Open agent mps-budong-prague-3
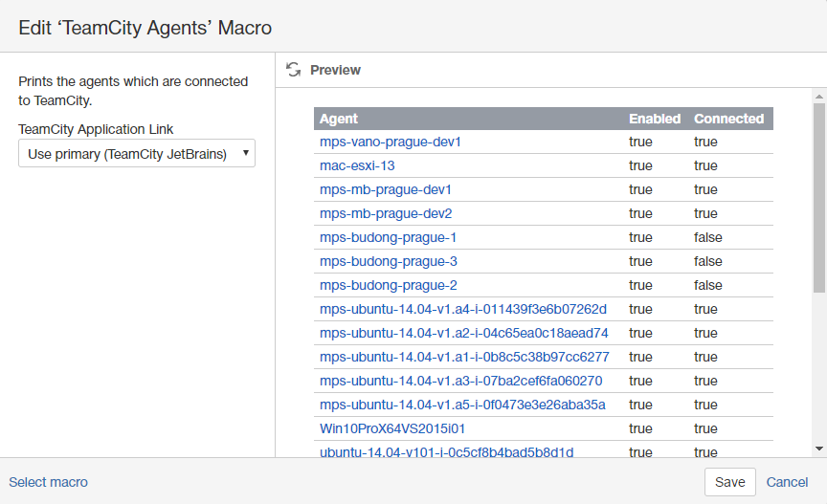This screenshot has width=827, height=504. [388, 261]
